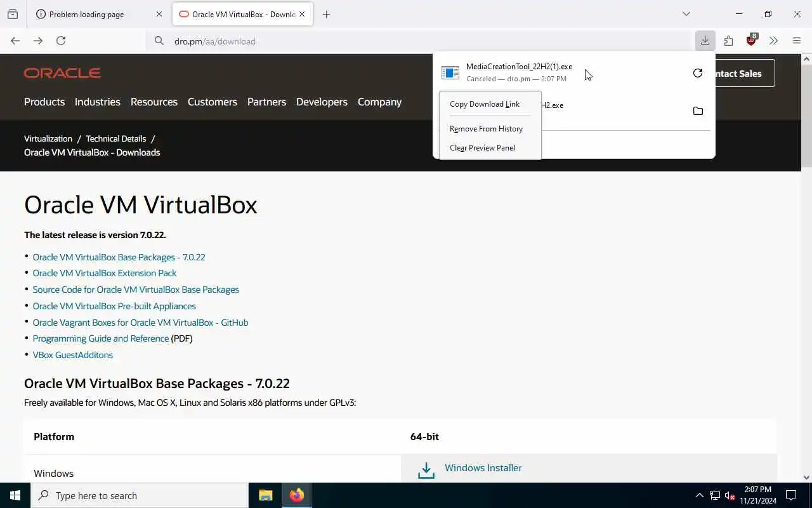Open the Resources menu
The height and width of the screenshot is (508, 812).
coord(154,102)
